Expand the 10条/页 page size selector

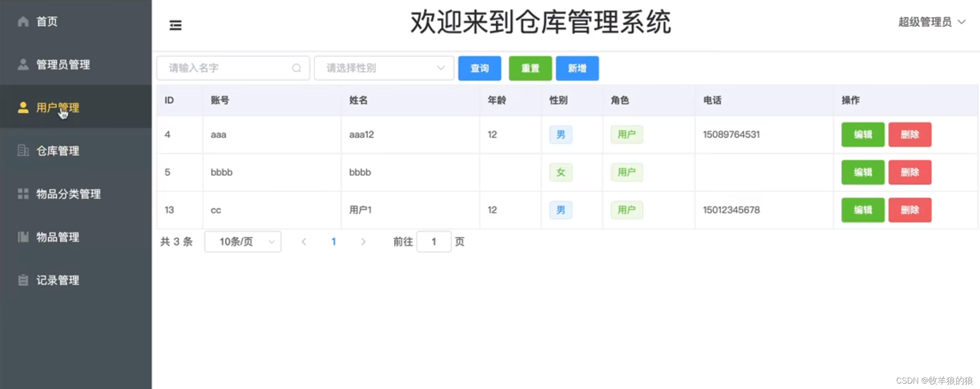(243, 242)
